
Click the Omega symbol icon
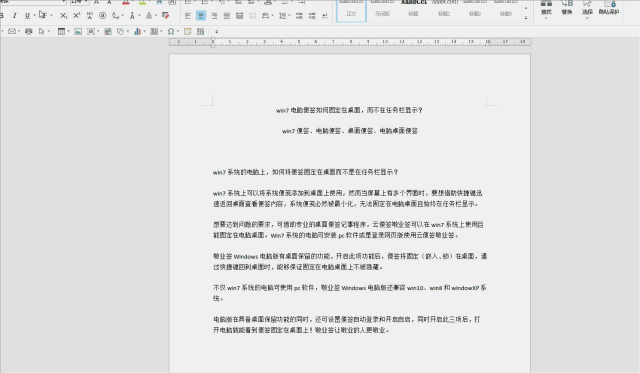pos(171,31)
